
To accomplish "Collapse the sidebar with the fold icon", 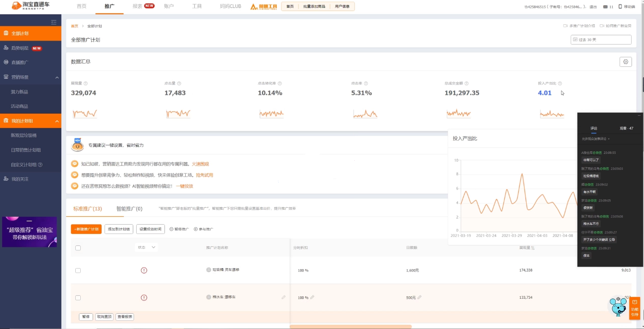I will coord(54,22).
